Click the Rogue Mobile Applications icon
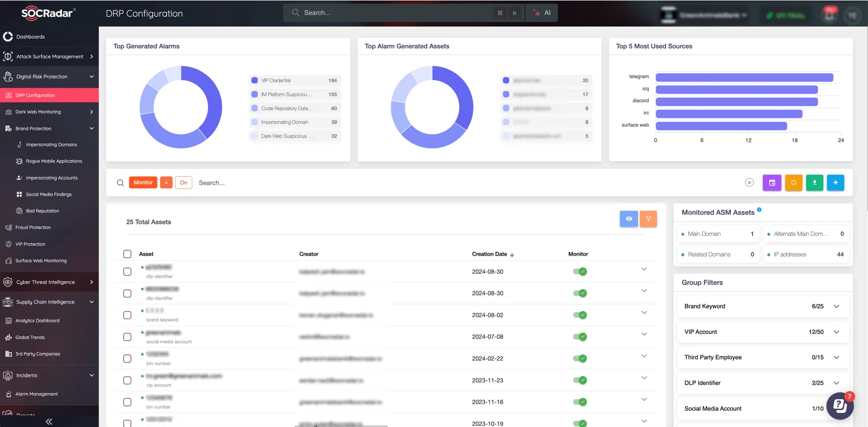The height and width of the screenshot is (427, 868). pyautogui.click(x=19, y=161)
